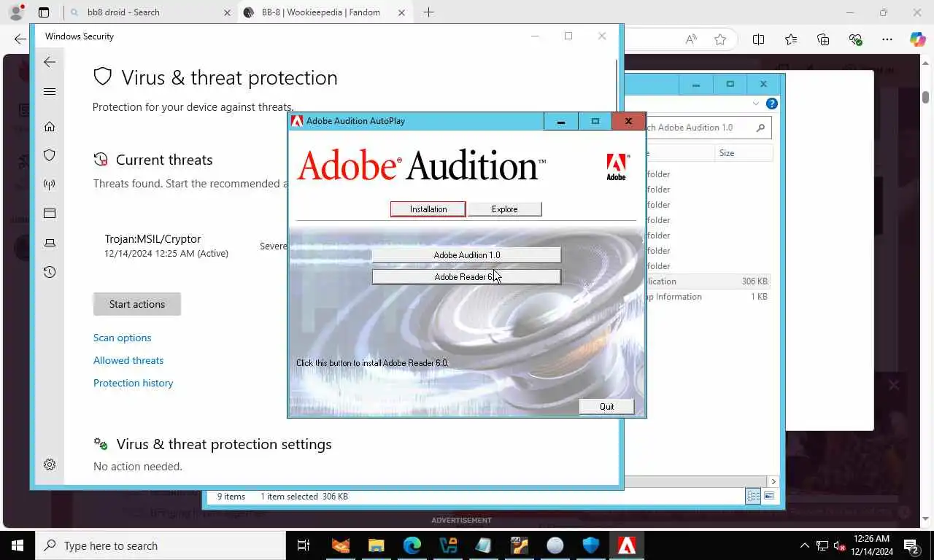Close the advertisement overlay X
The image size is (934, 560).
coord(893,385)
